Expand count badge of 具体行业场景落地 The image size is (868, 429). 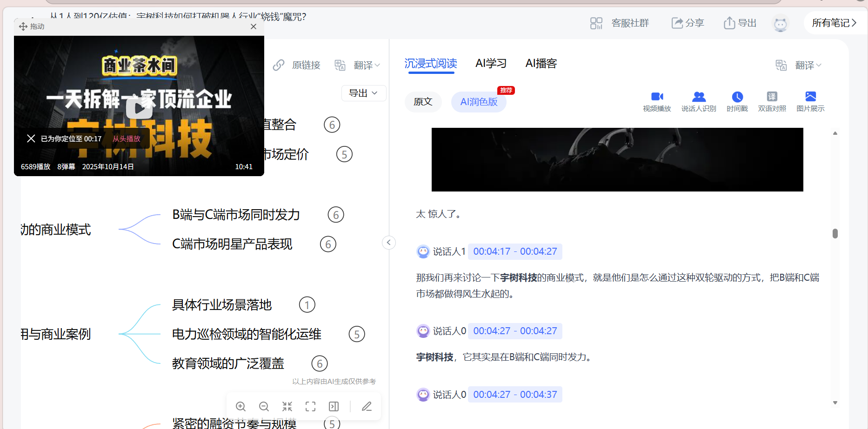pos(307,305)
